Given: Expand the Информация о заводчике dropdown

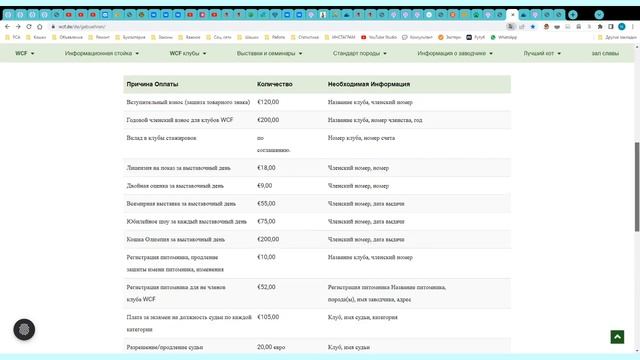Looking at the screenshot, I should click(455, 53).
